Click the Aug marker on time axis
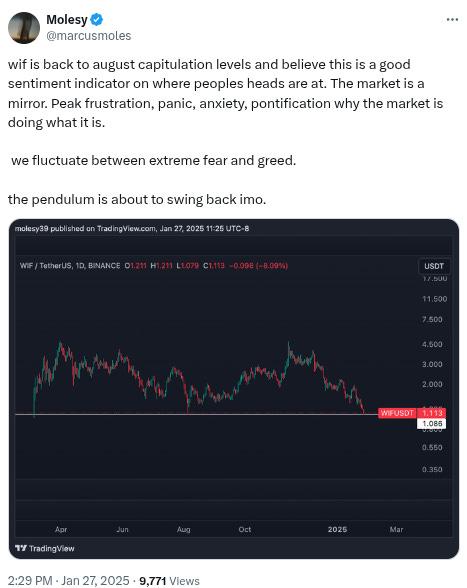The width and height of the screenshot is (467, 588). [x=183, y=529]
